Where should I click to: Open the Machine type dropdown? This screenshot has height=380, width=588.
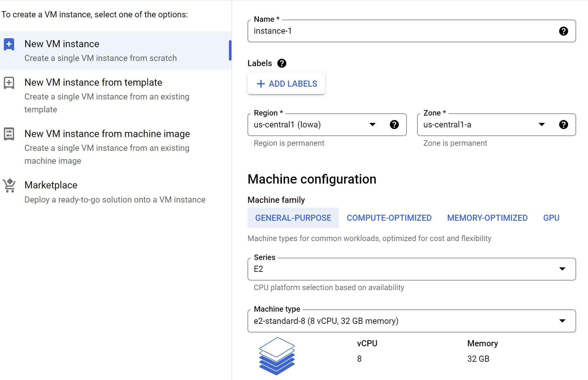[x=412, y=321]
